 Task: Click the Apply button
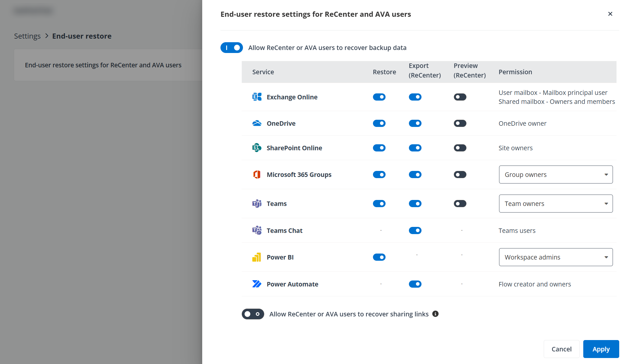[601, 349]
